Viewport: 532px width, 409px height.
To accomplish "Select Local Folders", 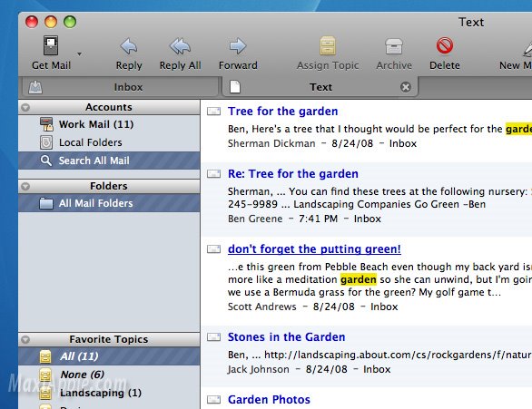I will click(x=109, y=142).
